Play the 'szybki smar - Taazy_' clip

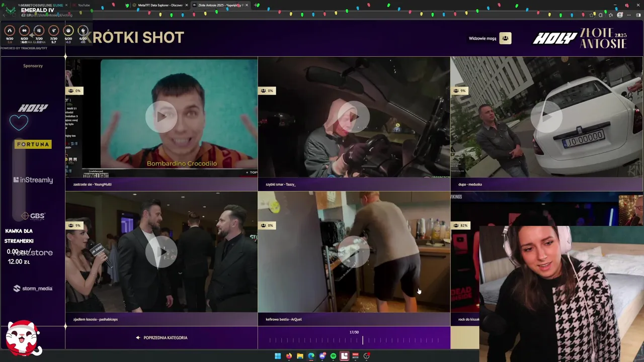point(354,117)
